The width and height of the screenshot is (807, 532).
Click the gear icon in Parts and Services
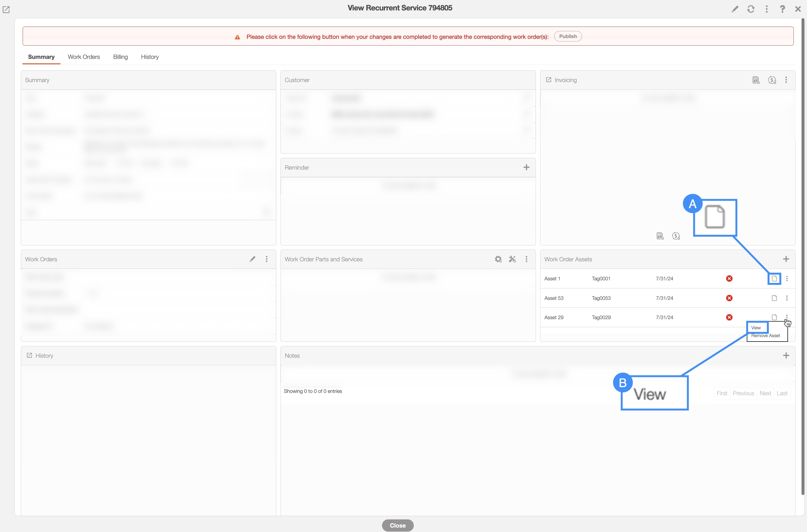(498, 259)
